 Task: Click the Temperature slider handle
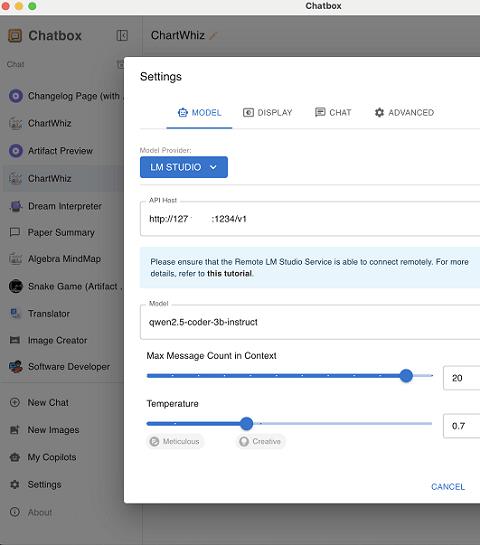[247, 424]
